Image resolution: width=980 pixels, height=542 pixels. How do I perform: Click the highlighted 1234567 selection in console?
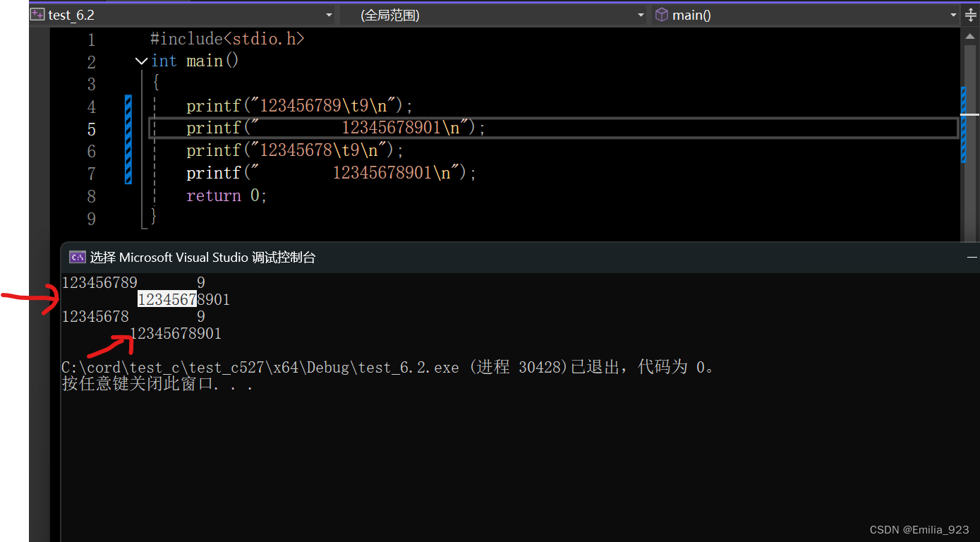[167, 299]
